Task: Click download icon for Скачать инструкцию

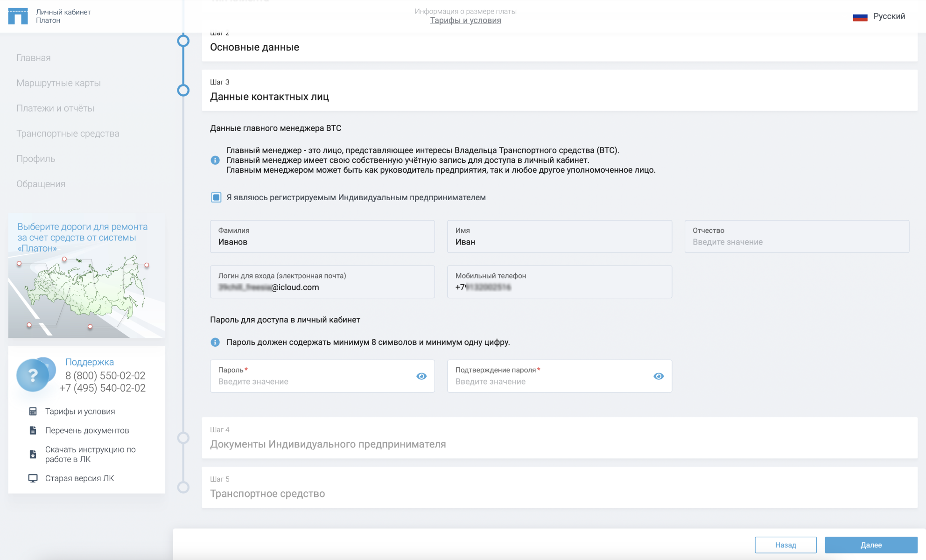Action: click(33, 454)
